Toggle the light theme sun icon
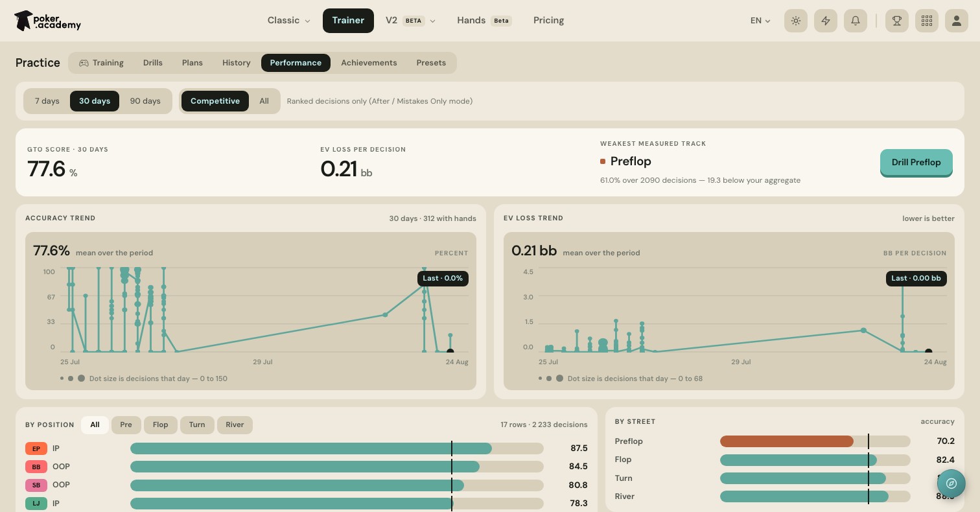This screenshot has width=980, height=512. tap(796, 21)
